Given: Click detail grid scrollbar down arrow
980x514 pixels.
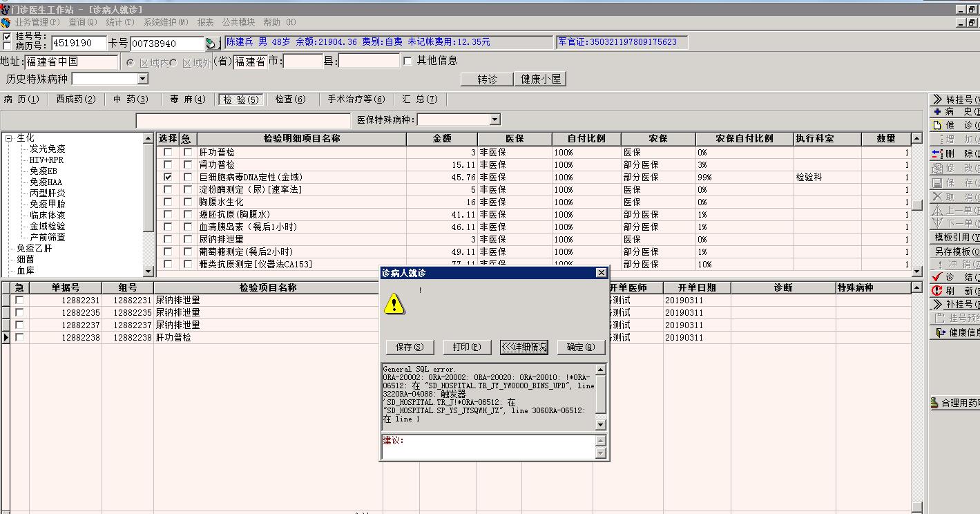Looking at the screenshot, I should 917,272.
